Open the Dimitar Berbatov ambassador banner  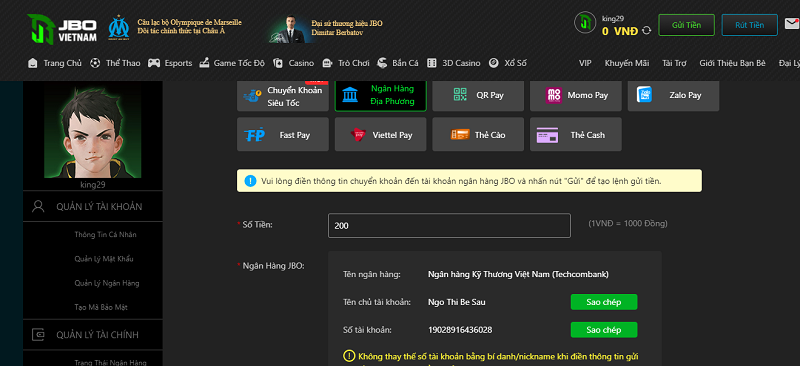327,28
